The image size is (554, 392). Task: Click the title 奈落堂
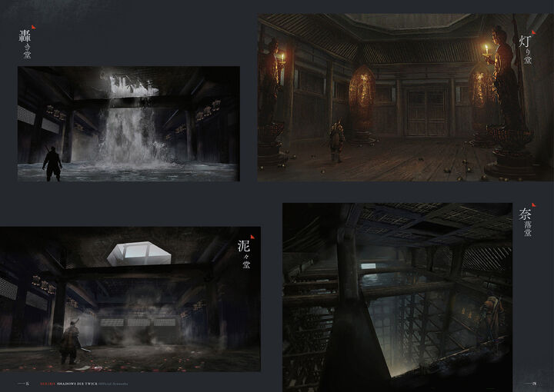[525, 222]
